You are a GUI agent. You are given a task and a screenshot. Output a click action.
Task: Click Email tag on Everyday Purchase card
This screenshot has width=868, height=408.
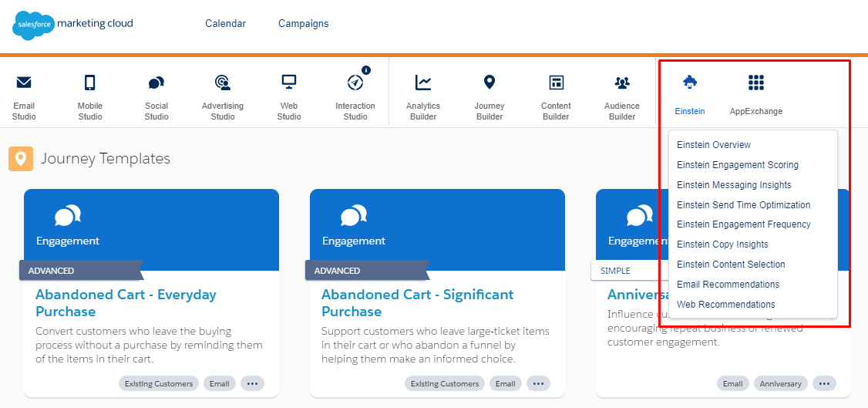click(x=220, y=383)
